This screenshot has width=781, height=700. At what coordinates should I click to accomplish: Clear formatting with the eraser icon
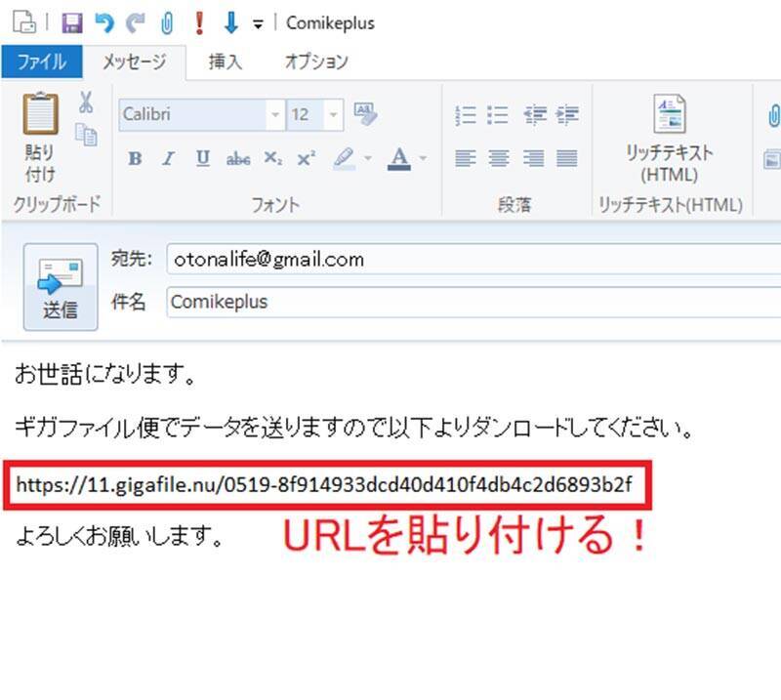365,113
